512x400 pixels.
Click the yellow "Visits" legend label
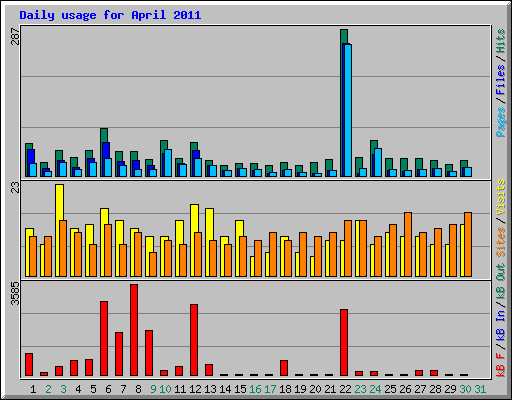tap(500, 197)
